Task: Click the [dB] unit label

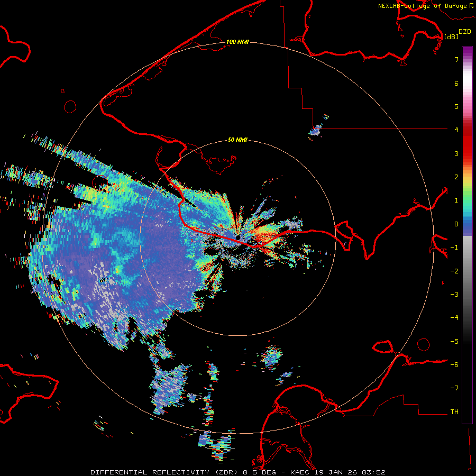Action: tap(451, 36)
